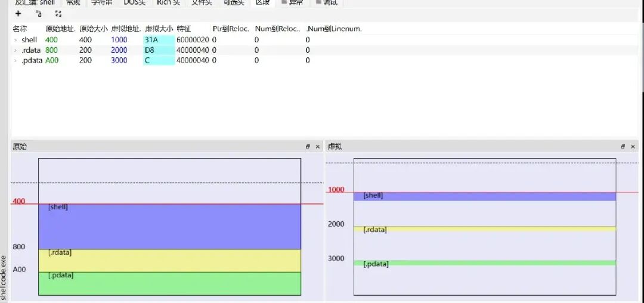This screenshot has width=644, height=303.
Task: Open the 异常 tab
Action: (293, 2)
